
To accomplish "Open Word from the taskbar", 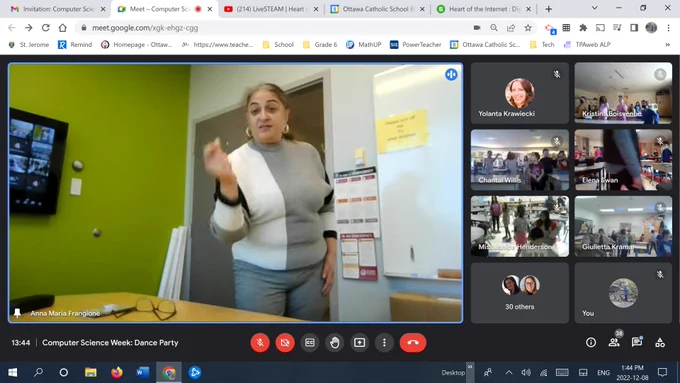I will click(143, 373).
